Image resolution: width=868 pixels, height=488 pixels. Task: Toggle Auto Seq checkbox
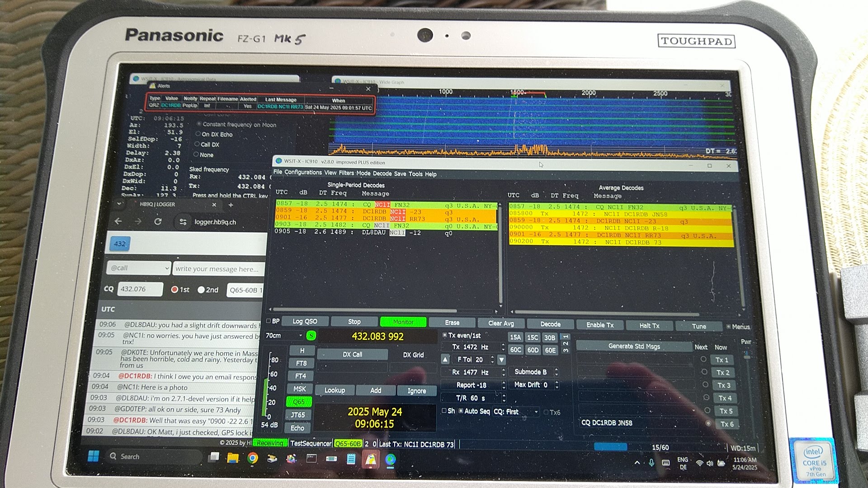coord(461,411)
